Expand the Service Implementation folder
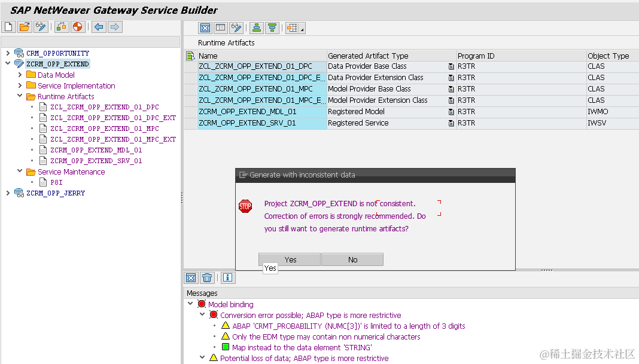Screen dimensions: 639x364 click(20, 85)
